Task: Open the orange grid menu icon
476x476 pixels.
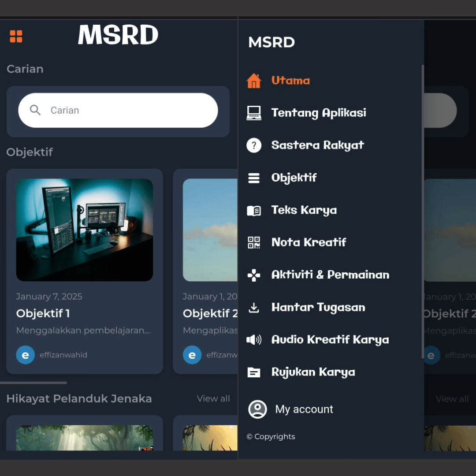Action: point(16,37)
